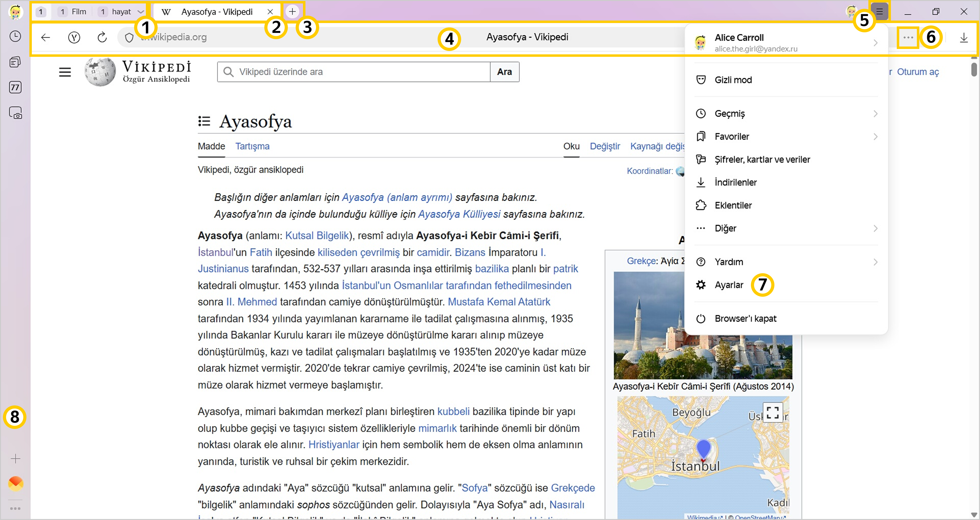Go back with the back arrow
Screen dimensions: 980x520
click(x=46, y=37)
